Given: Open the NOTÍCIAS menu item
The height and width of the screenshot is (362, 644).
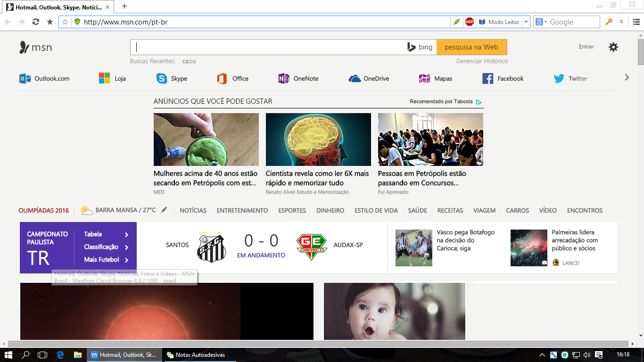Looking at the screenshot, I should [x=193, y=211].
